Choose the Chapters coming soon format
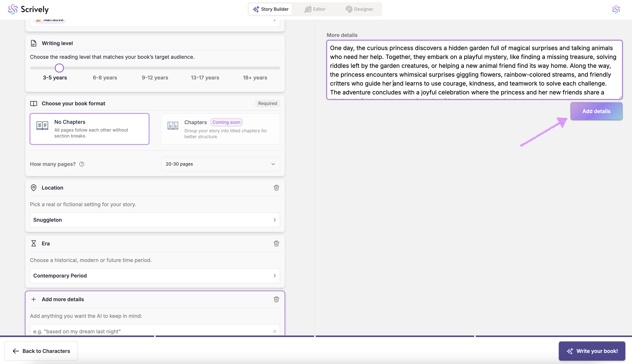Screen dimensions: 632x364 pos(220,129)
